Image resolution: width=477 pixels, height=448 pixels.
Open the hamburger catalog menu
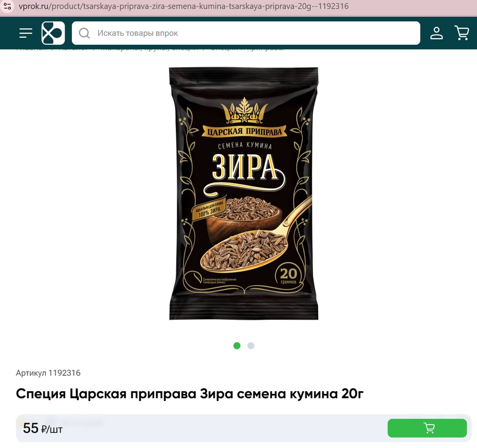tap(26, 33)
